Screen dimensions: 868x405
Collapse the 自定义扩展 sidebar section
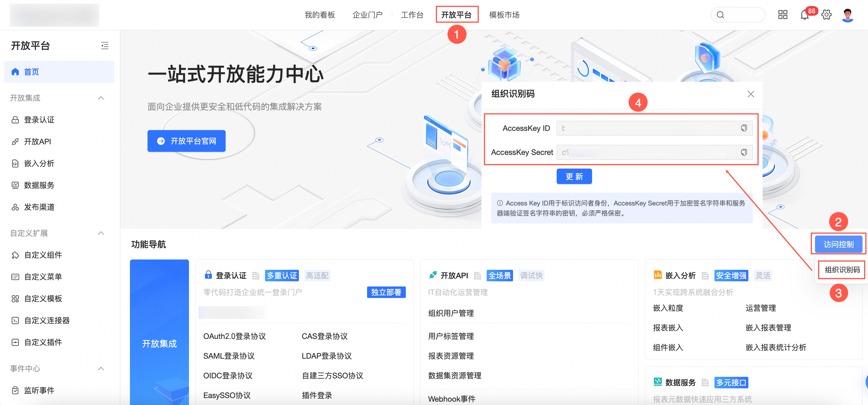(x=101, y=233)
